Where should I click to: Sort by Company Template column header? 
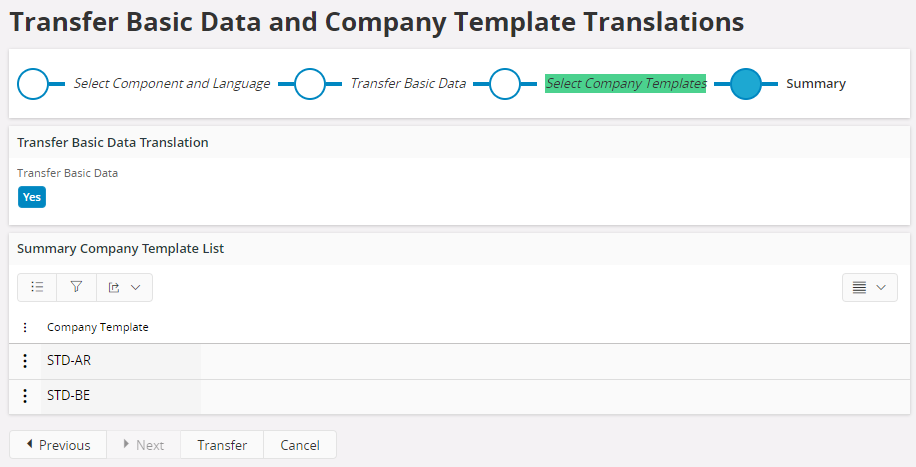click(98, 327)
